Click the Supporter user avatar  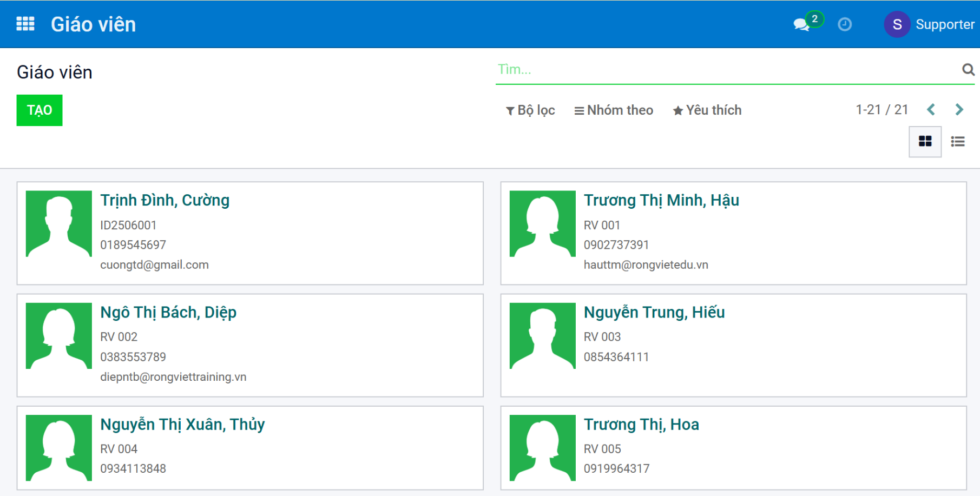pyautogui.click(x=897, y=24)
